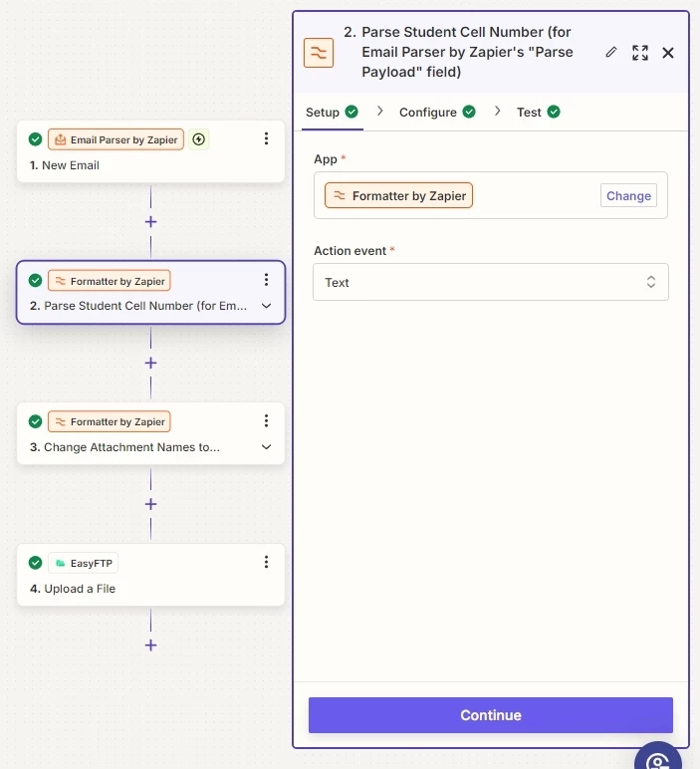
Task: Click the EasyFTP app badge on step 4
Action: pyautogui.click(x=84, y=563)
